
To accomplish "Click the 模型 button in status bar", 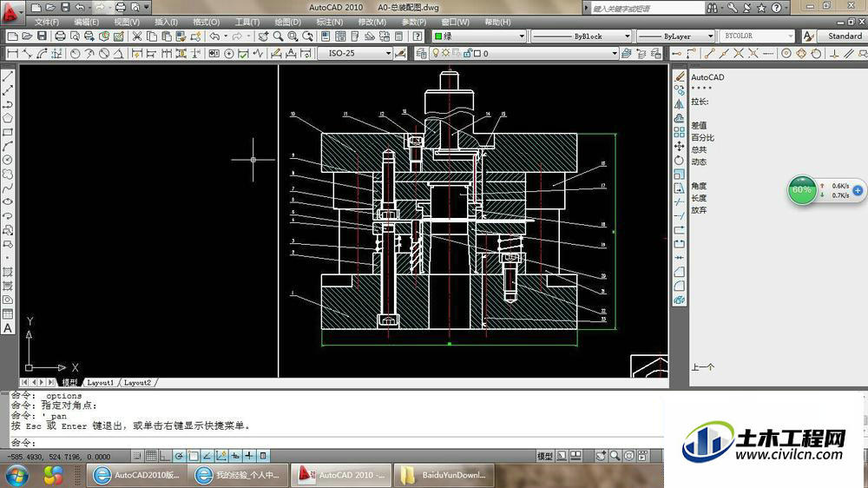I will (x=545, y=456).
